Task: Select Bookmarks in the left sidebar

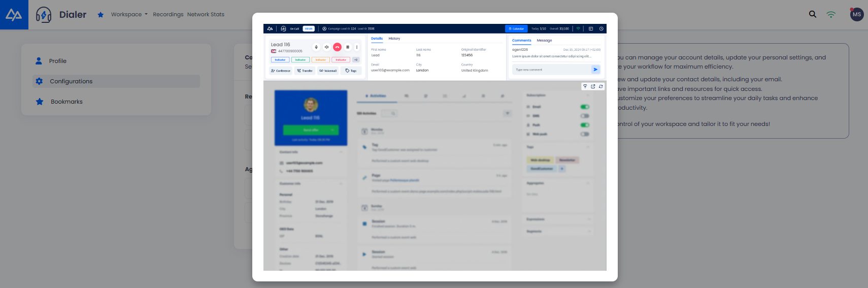Action: click(116, 102)
